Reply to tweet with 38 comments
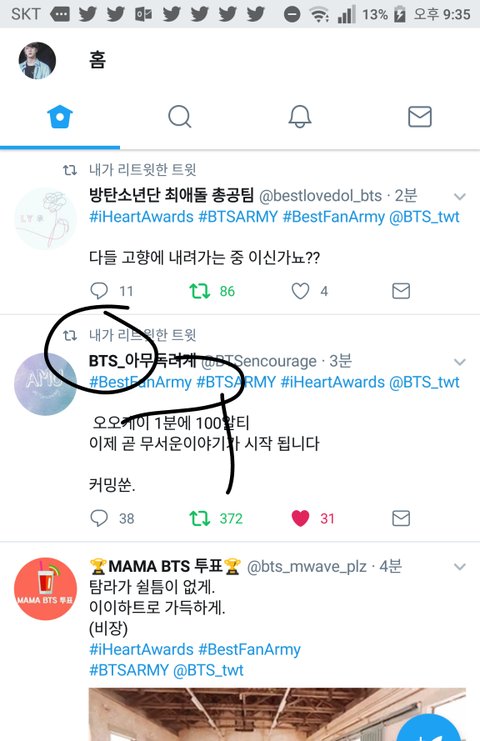The width and height of the screenshot is (480, 741). click(x=99, y=518)
